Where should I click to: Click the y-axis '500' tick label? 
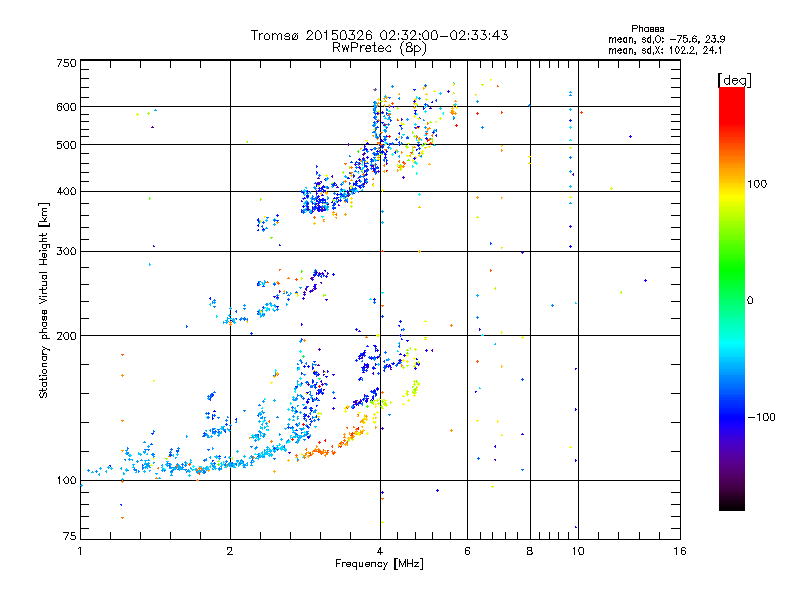click(x=66, y=145)
